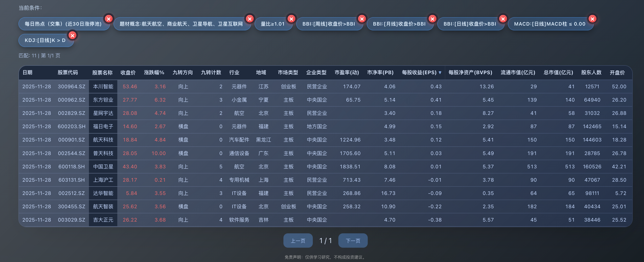Image resolution: width=644 pixels, height=262 pixels.
Task: Sort table by 涨跌幅% column
Action: 153,72
